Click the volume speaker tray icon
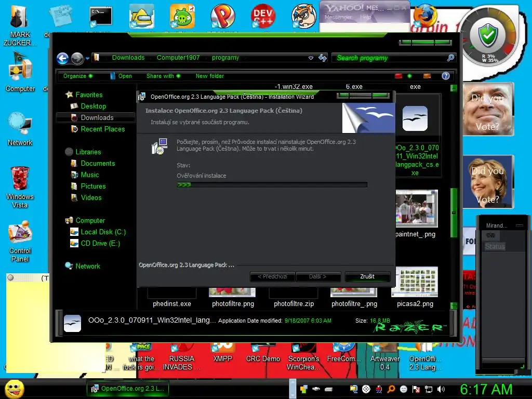 [x=441, y=389]
